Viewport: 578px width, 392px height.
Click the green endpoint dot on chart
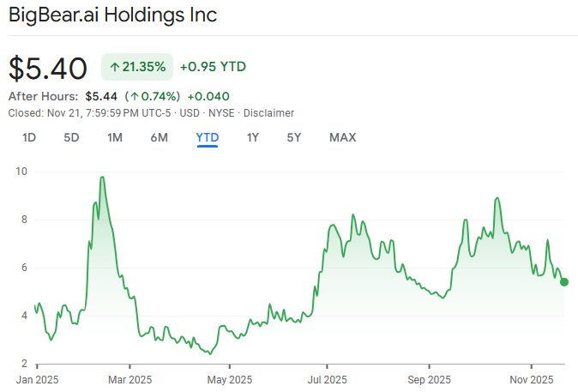tap(564, 282)
